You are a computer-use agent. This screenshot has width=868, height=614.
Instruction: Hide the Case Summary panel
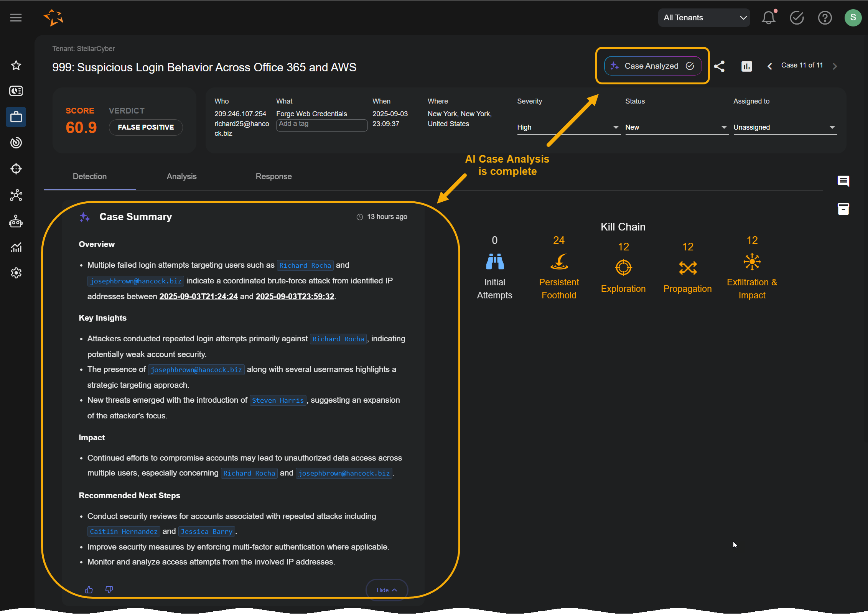pyautogui.click(x=386, y=590)
